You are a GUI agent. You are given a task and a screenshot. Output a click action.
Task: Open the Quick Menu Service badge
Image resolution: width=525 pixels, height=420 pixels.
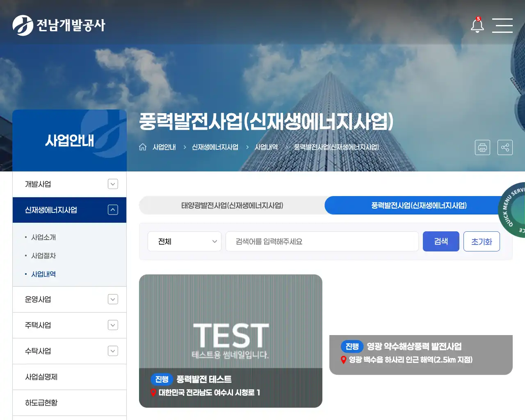coord(512,210)
